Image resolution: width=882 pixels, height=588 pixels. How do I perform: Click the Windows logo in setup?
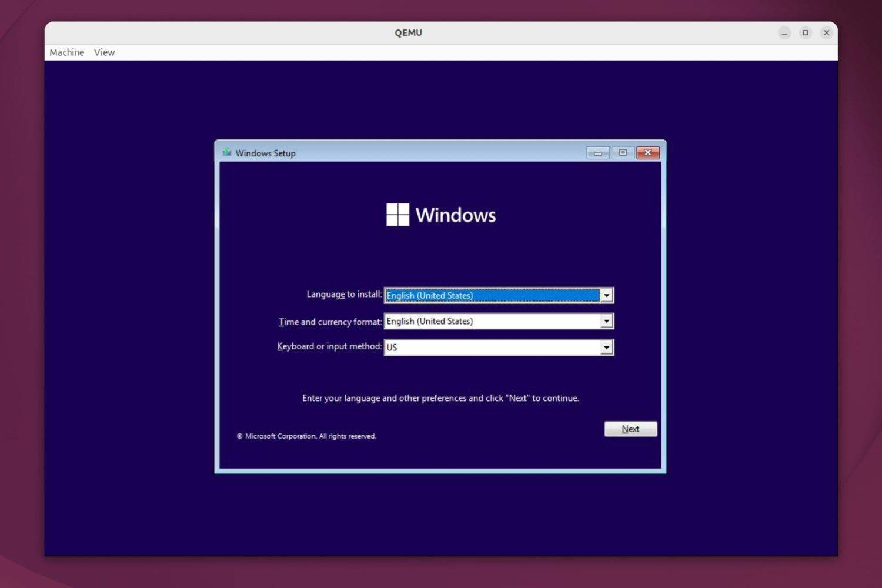[441, 215]
